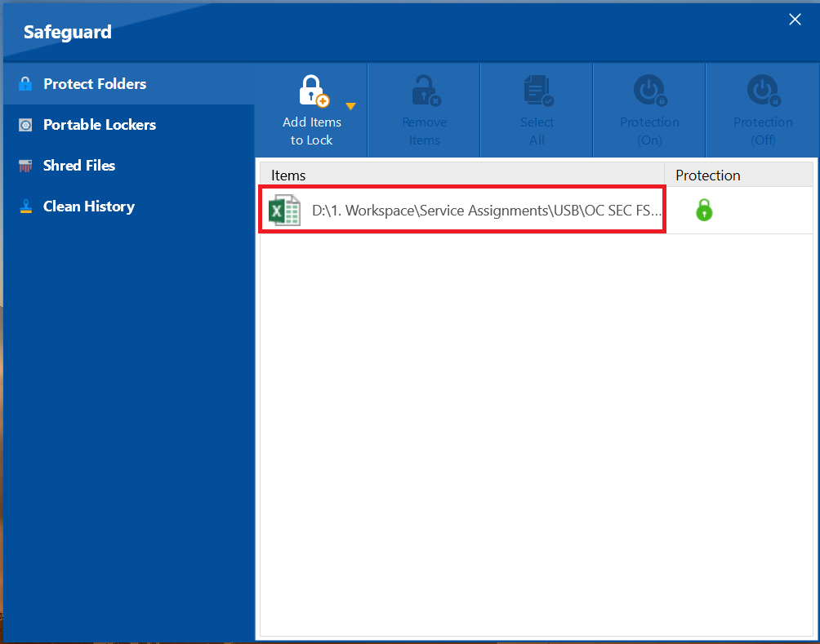Click the broom icon beside Clean History
820x644 pixels.
pyautogui.click(x=25, y=207)
